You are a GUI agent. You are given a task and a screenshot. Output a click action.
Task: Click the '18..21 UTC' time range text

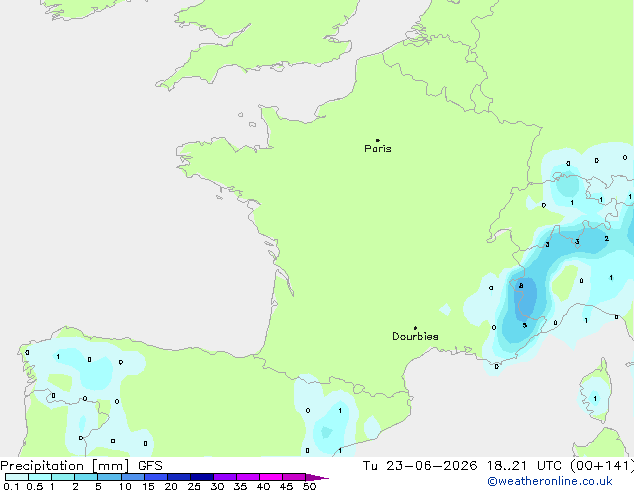point(524,466)
